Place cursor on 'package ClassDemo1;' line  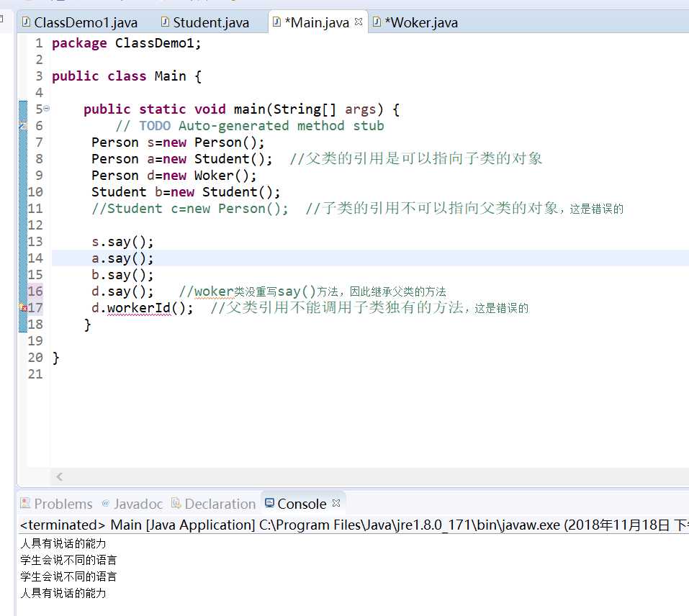coord(127,43)
